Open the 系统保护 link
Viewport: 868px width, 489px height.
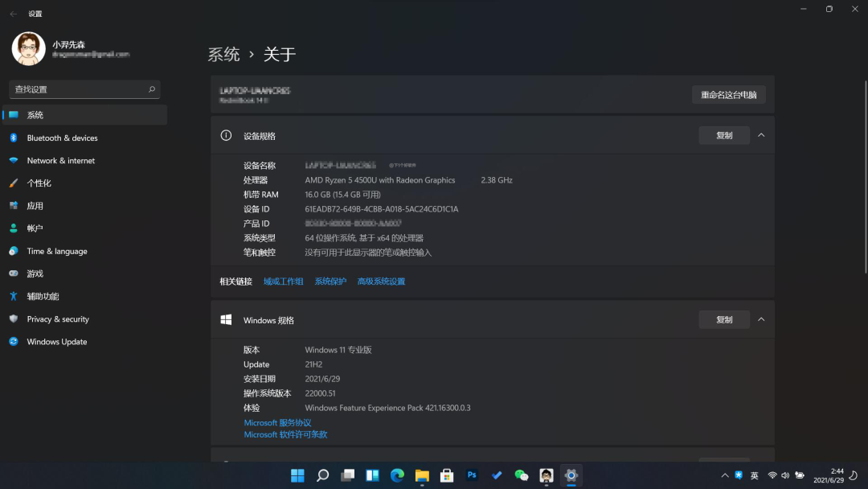tap(330, 281)
